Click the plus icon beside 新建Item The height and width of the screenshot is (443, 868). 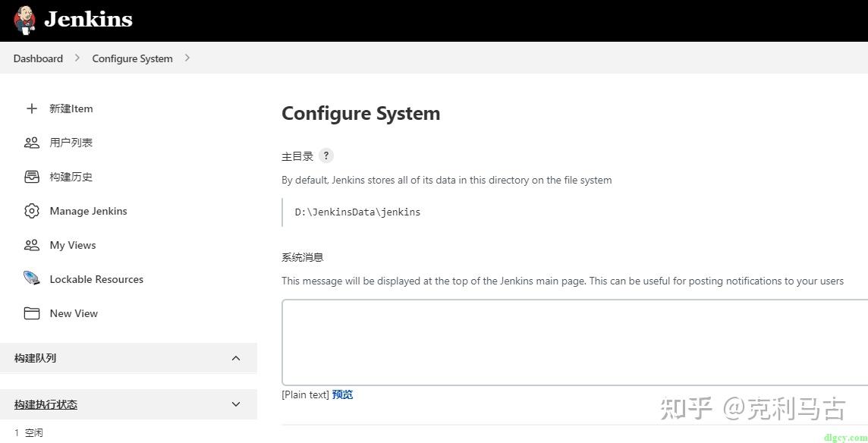coord(32,108)
